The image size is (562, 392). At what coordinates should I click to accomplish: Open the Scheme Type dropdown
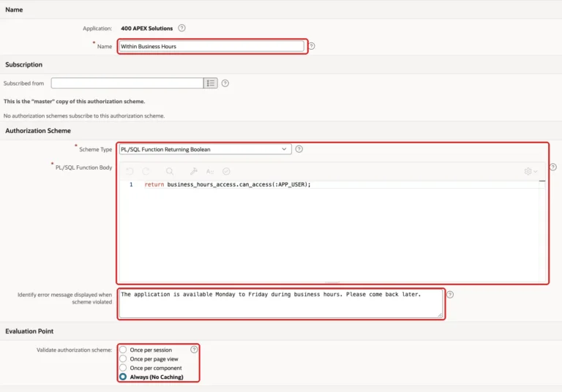205,149
